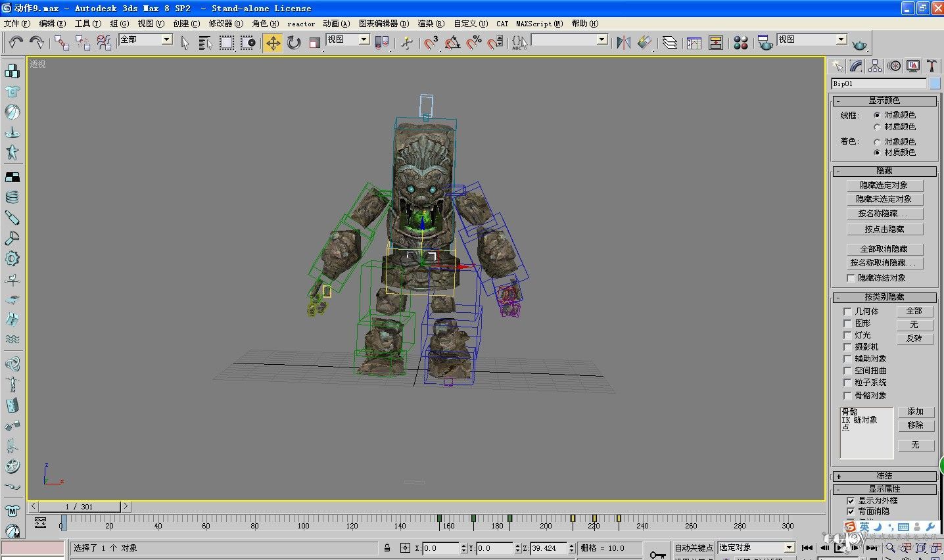Switch to the Utilities hammer tab
This screenshot has width=944, height=560.
[x=932, y=66]
